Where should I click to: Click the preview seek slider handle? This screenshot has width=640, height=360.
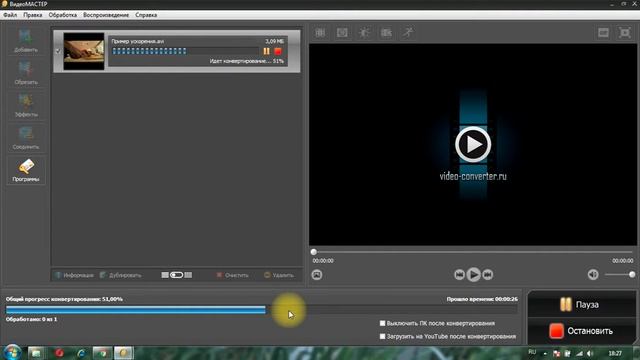point(313,252)
